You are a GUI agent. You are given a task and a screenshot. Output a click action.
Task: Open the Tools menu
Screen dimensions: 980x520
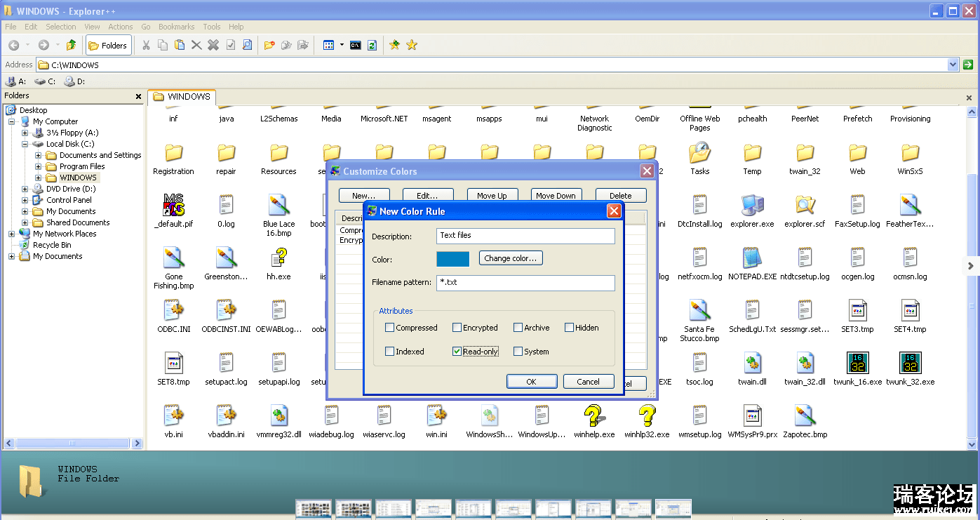tap(212, 27)
